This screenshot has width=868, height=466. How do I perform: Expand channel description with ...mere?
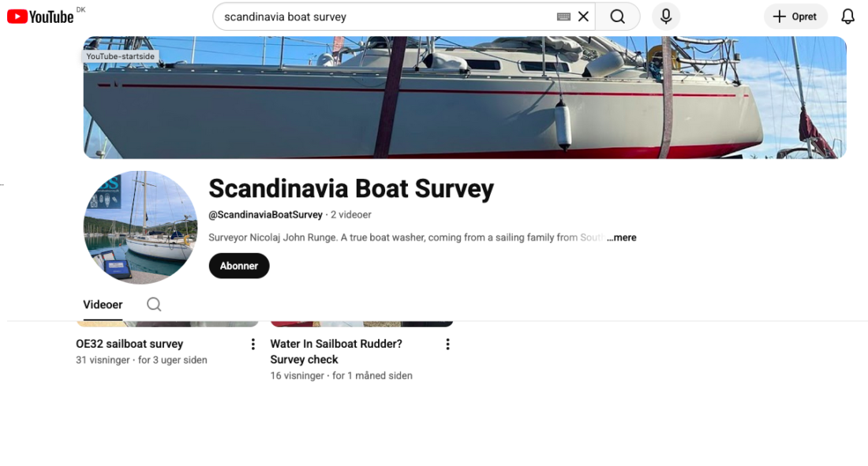[622, 237]
